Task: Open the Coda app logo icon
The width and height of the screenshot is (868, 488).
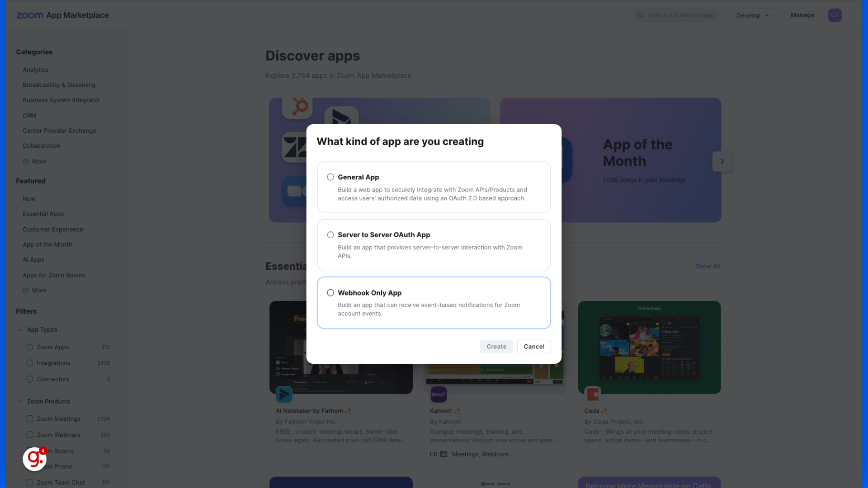Action: pos(593,394)
